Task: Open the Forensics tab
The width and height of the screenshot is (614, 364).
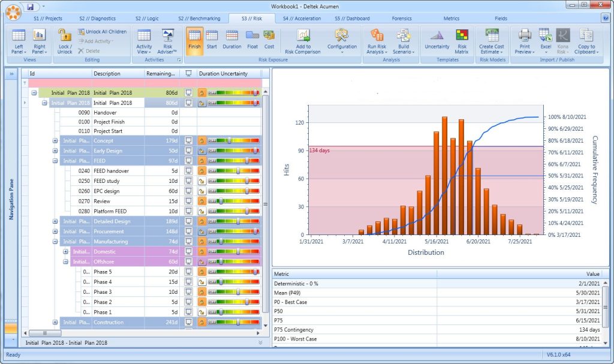Action: 402,19
